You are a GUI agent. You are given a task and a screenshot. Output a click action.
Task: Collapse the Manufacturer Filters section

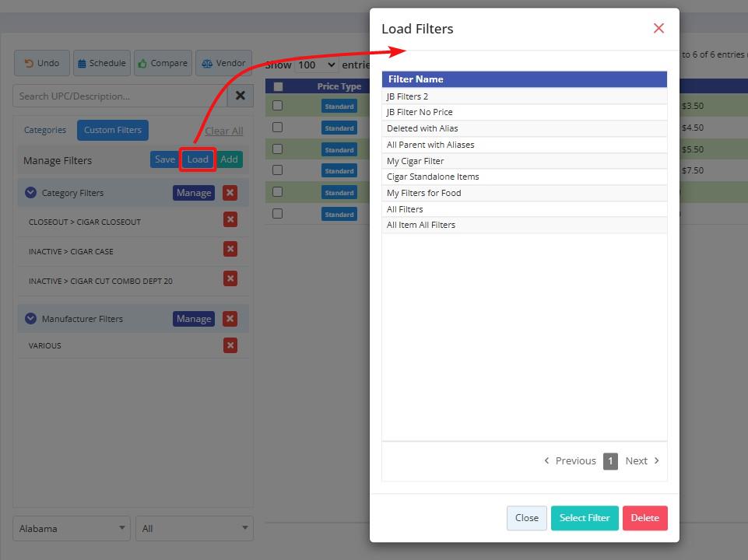30,318
